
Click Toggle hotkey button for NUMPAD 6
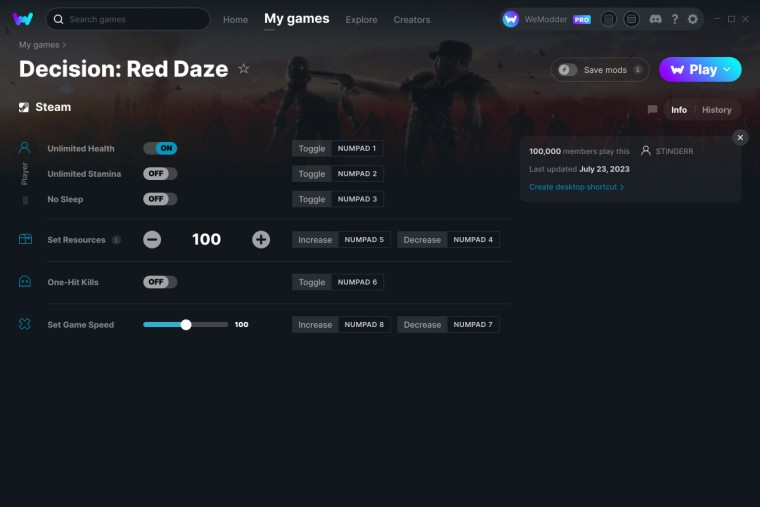(x=338, y=282)
